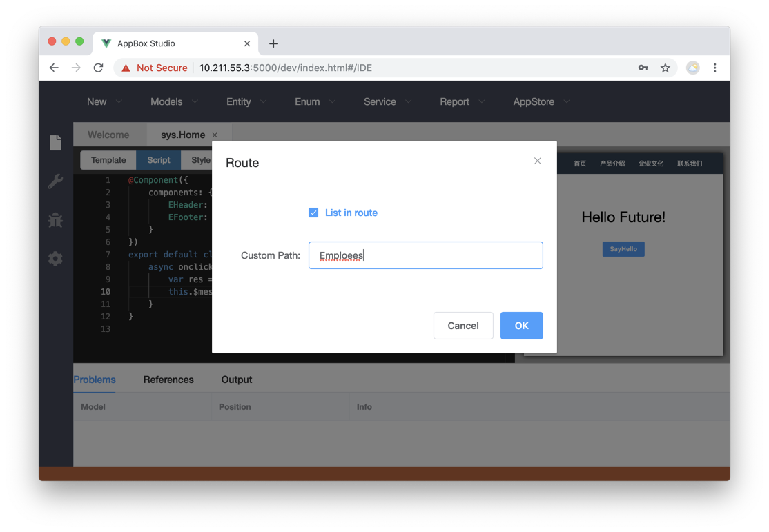Click the Hello Future! heading

coord(623,217)
